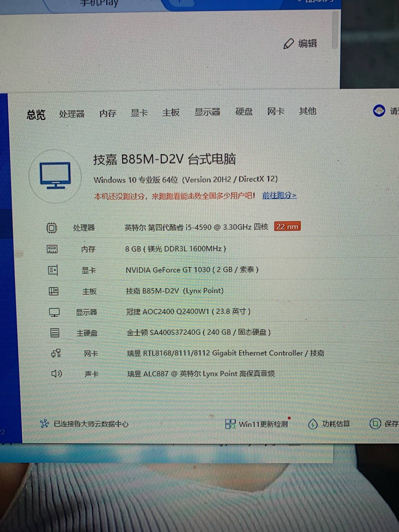
Task: Select the i5-4590 @ 3.30GHz processor text
Action: [x=196, y=227]
